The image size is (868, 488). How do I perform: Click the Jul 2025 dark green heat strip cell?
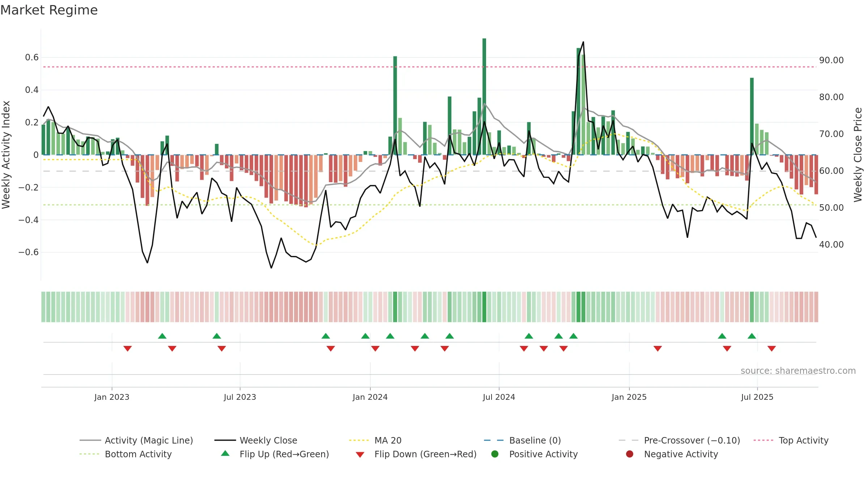[752, 307]
